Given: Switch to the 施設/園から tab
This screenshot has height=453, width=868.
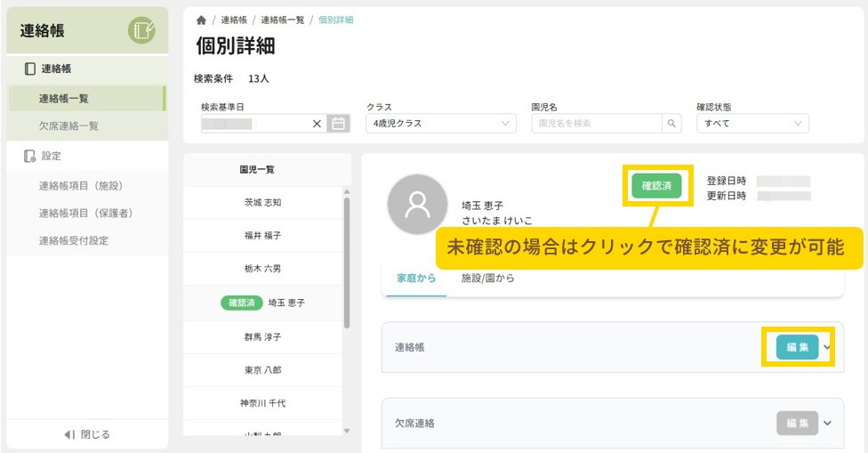Looking at the screenshot, I should pyautogui.click(x=487, y=279).
